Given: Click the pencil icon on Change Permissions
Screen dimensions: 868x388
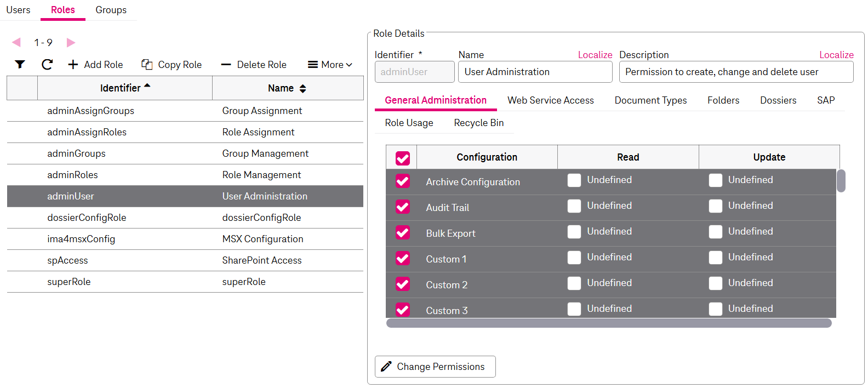Looking at the screenshot, I should tap(386, 367).
